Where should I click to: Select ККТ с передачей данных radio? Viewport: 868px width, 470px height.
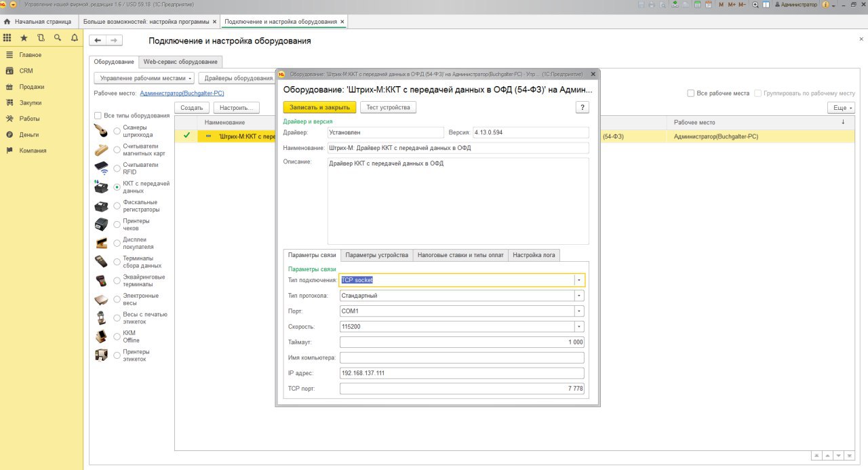coord(117,187)
